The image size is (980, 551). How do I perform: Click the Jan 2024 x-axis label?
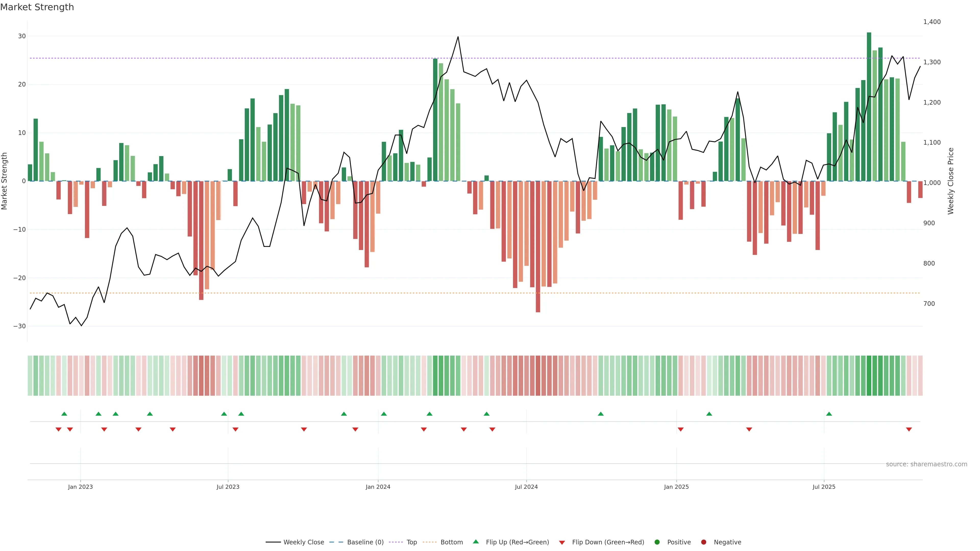378,487
